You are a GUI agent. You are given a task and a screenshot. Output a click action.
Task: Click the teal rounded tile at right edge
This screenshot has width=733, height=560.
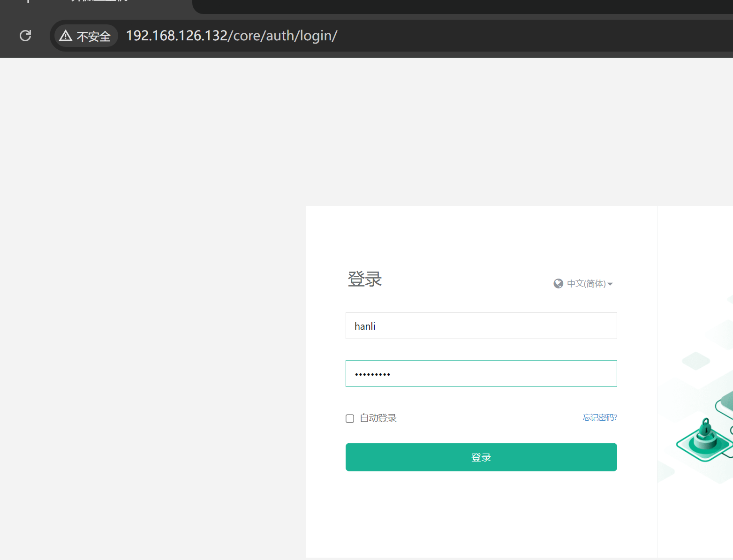pos(726,402)
